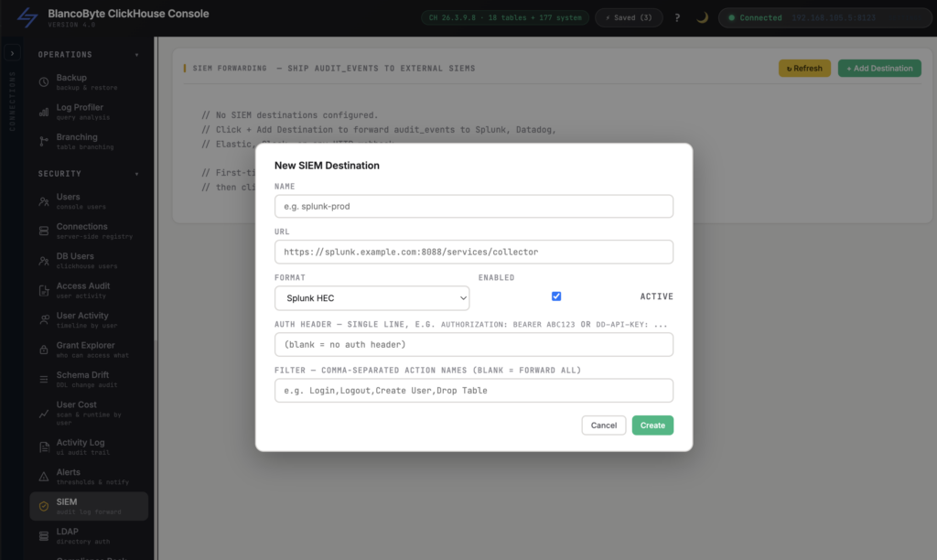937x560 pixels.
Task: Click the Connections server icon
Action: (x=44, y=231)
